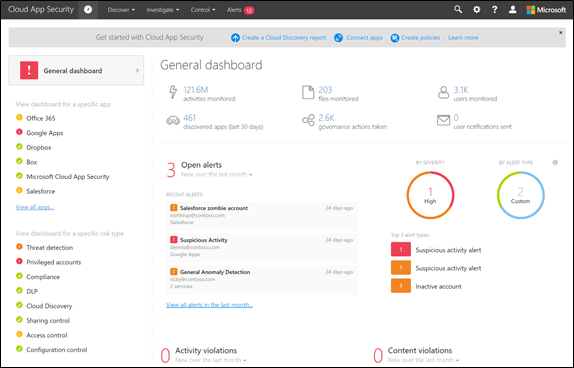Click the Privileged accounts red status icon
The width and height of the screenshot is (574, 368).
19,261
